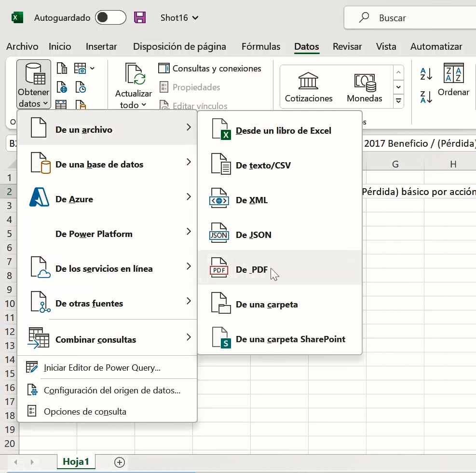Select De JSON from the submenu

point(255,235)
